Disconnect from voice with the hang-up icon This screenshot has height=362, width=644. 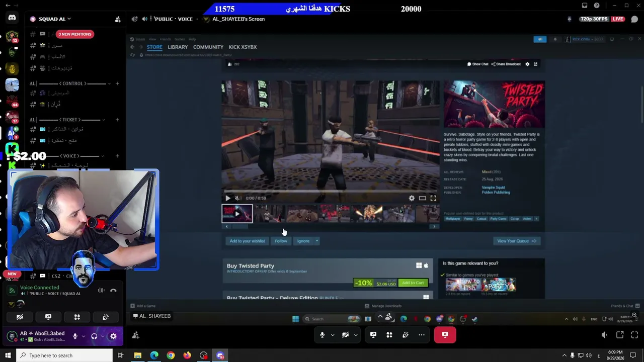click(x=113, y=290)
